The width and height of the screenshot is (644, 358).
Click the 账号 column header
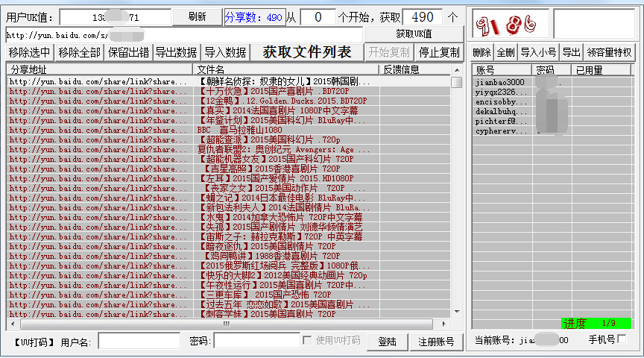(x=502, y=70)
